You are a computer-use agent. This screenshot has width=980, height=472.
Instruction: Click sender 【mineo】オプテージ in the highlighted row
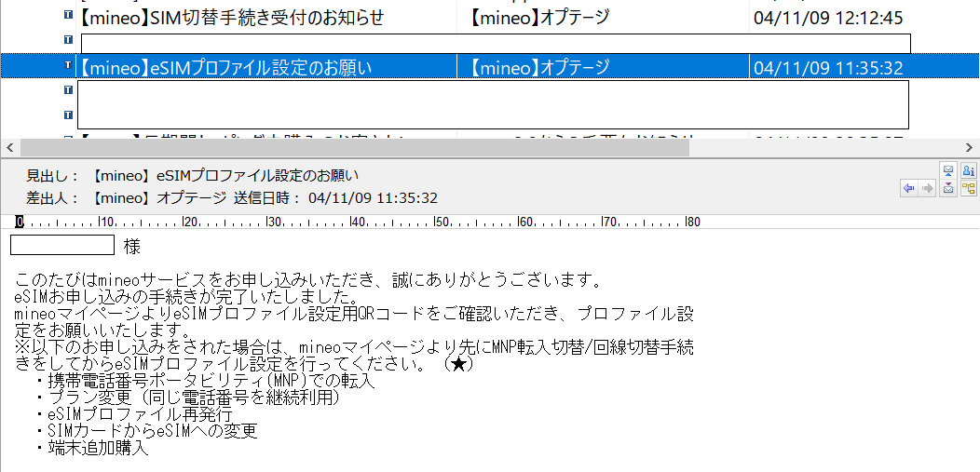[x=538, y=67]
